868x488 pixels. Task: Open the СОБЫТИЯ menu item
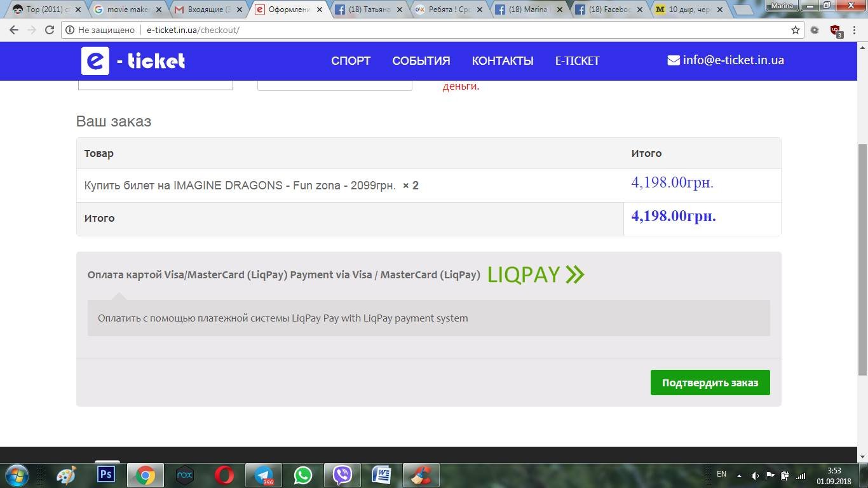coord(421,61)
